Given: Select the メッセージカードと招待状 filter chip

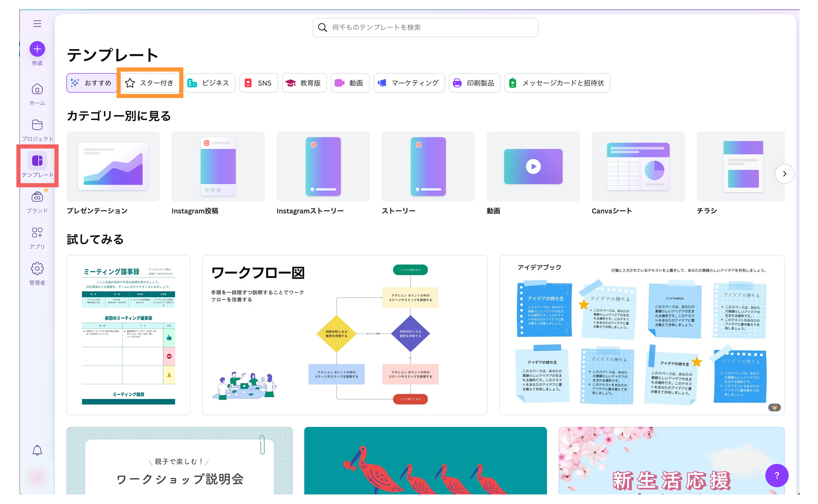Looking at the screenshot, I should coord(557,83).
